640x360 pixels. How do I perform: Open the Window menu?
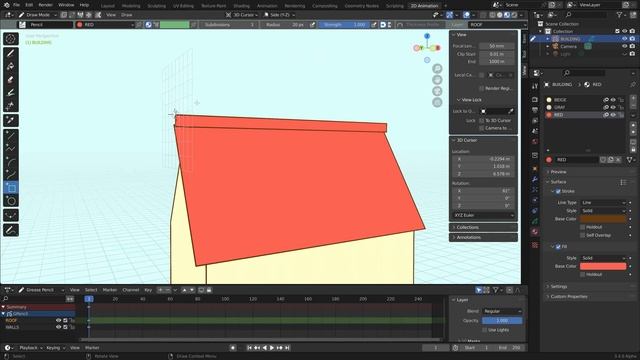pyautogui.click(x=66, y=5)
